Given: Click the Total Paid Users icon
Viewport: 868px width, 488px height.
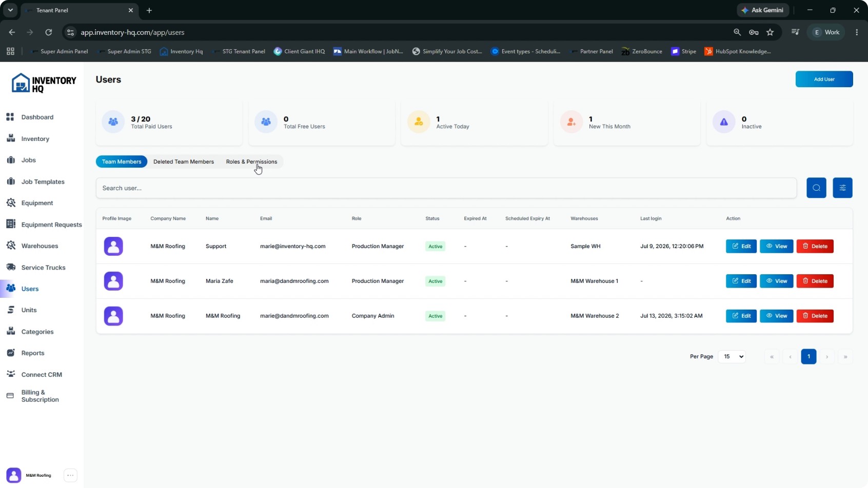Looking at the screenshot, I should click(113, 122).
